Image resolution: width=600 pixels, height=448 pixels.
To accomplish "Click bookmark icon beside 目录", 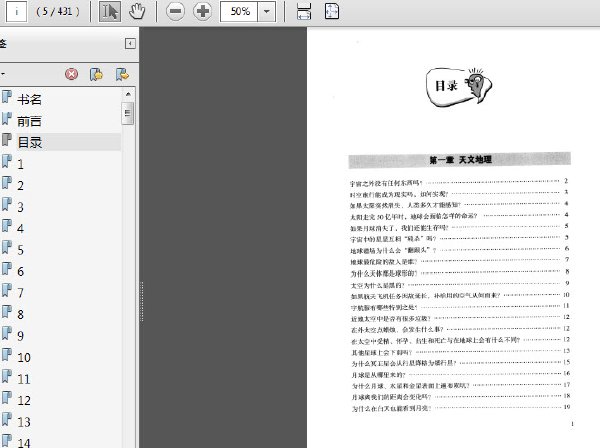I will coord(7,140).
